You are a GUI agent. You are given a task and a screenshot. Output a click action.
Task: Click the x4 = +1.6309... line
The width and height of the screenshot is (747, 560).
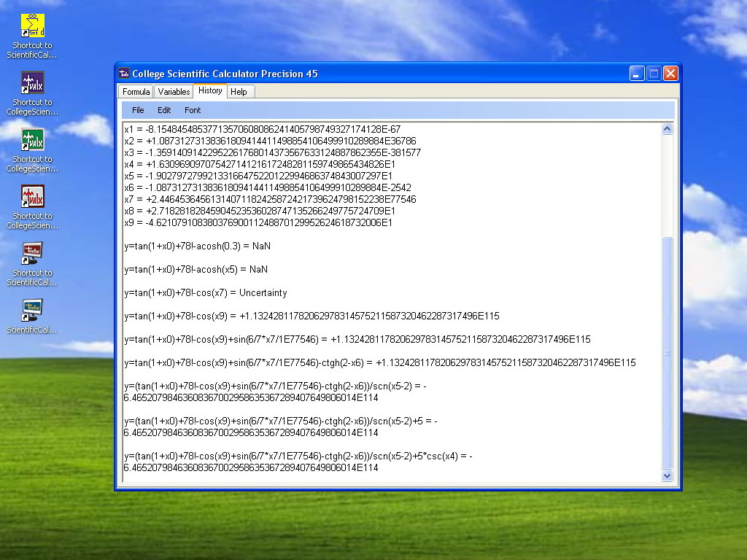point(260,164)
